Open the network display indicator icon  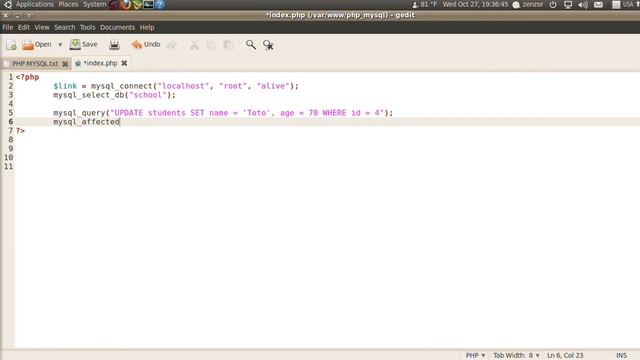pyautogui.click(x=568, y=4)
